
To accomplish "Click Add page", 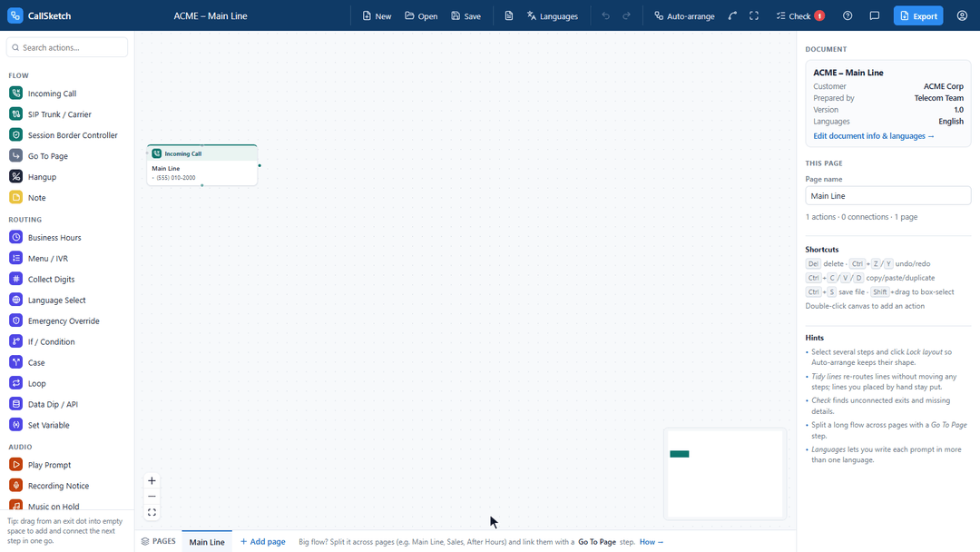I will (263, 541).
